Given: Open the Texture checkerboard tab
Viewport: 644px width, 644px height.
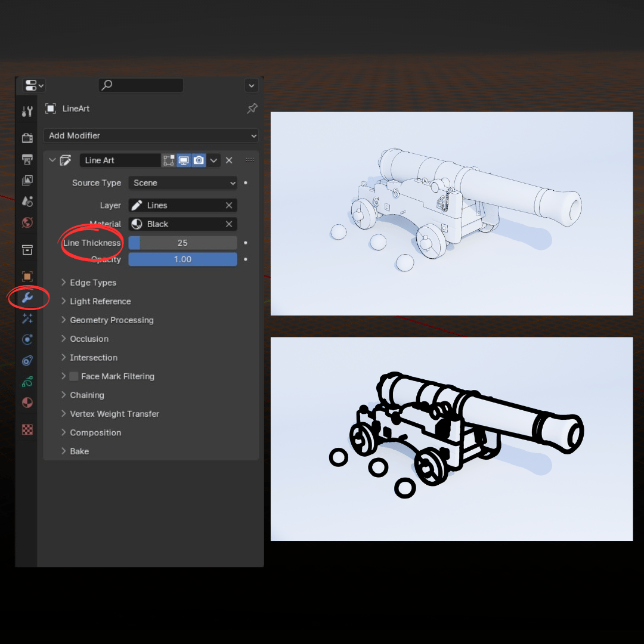Looking at the screenshot, I should 27,429.
